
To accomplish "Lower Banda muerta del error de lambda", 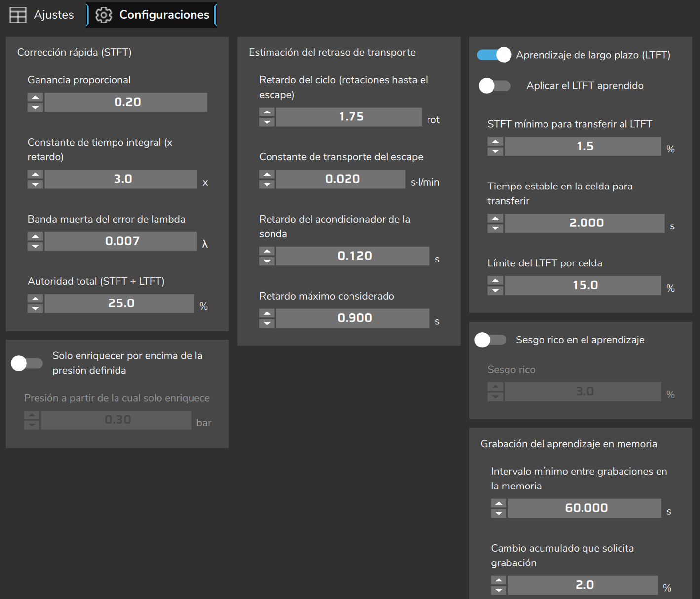I will 35,246.
